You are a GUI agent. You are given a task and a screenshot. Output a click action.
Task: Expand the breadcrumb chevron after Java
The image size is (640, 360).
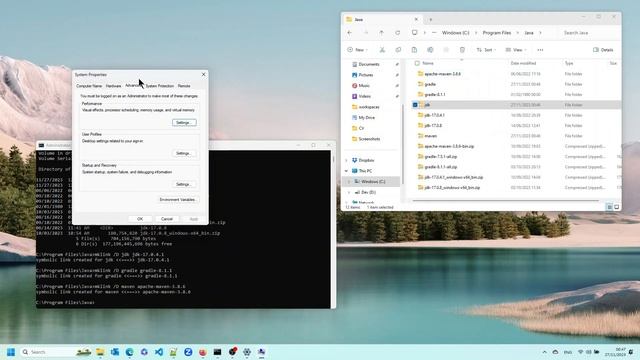click(x=540, y=33)
